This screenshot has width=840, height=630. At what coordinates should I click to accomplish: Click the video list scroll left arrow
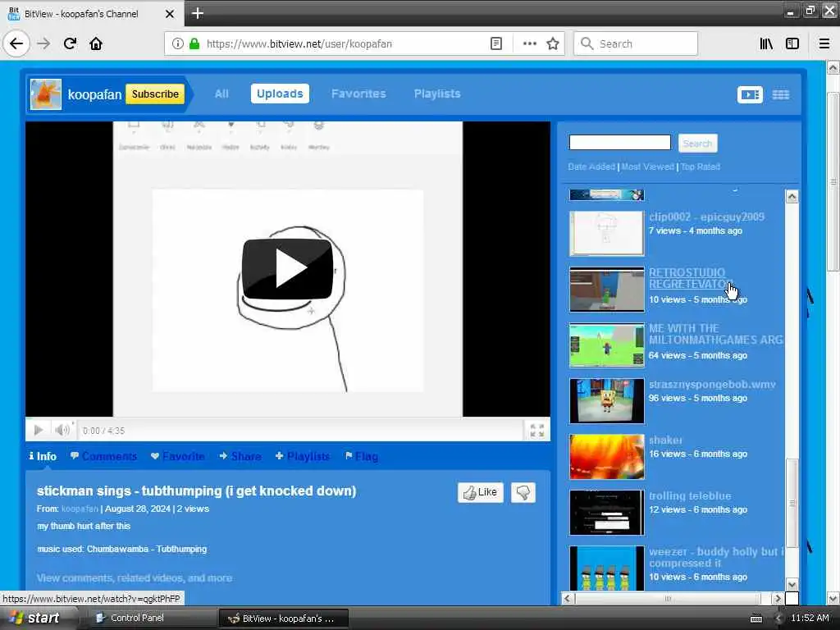point(568,598)
